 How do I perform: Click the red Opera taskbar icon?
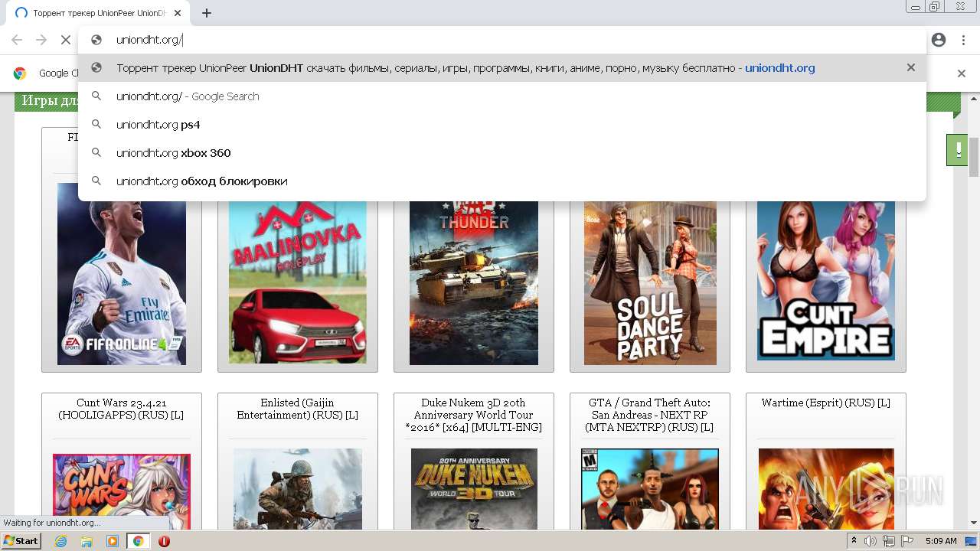[164, 541]
